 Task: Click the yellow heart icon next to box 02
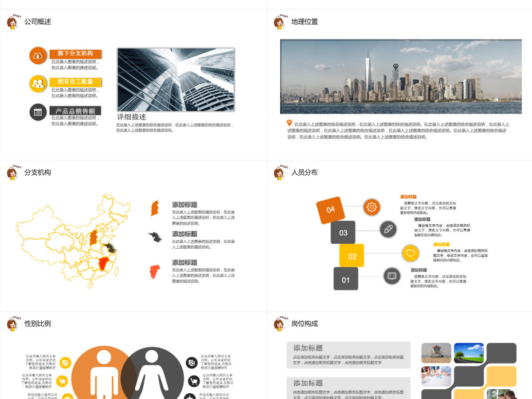pyautogui.click(x=411, y=253)
